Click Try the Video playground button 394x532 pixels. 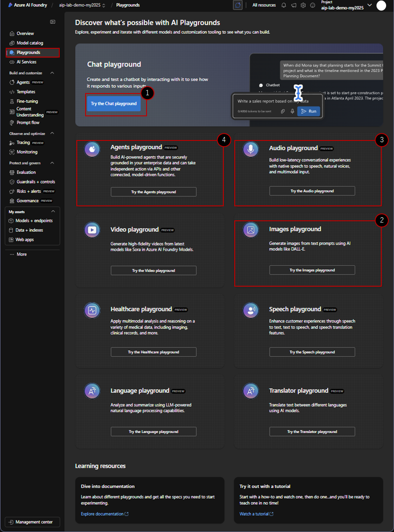154,270
